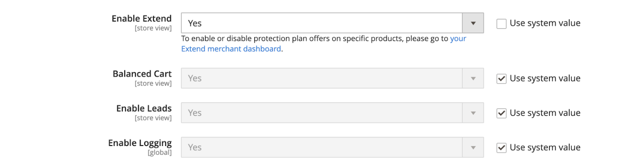The height and width of the screenshot is (162, 644).
Task: Click the Enable Logging dropdown arrow
Action: (473, 147)
